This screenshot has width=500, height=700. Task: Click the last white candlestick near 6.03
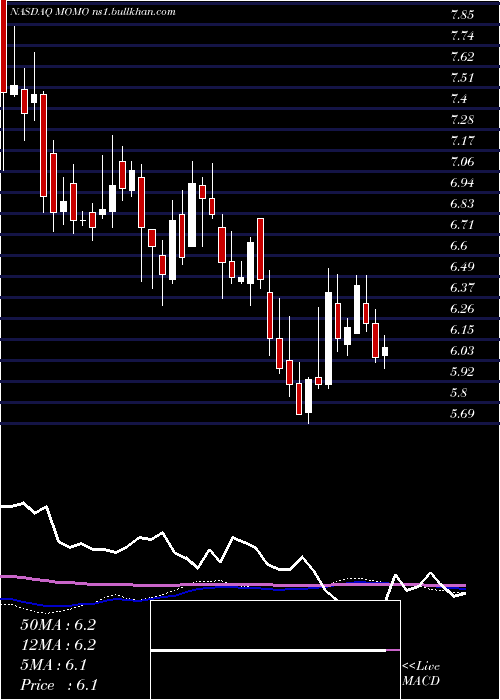pyautogui.click(x=385, y=352)
